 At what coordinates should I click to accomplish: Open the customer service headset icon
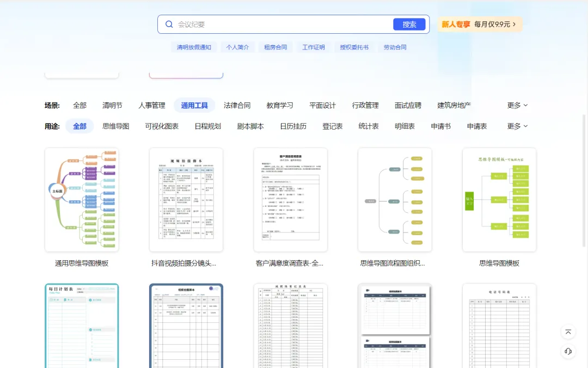coord(568,352)
